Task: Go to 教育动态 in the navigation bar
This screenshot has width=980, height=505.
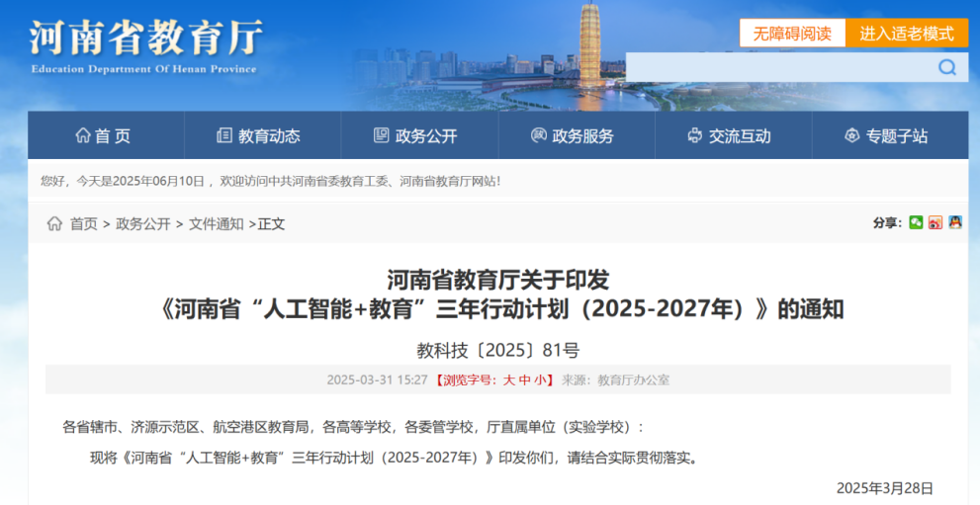Action: 259,136
